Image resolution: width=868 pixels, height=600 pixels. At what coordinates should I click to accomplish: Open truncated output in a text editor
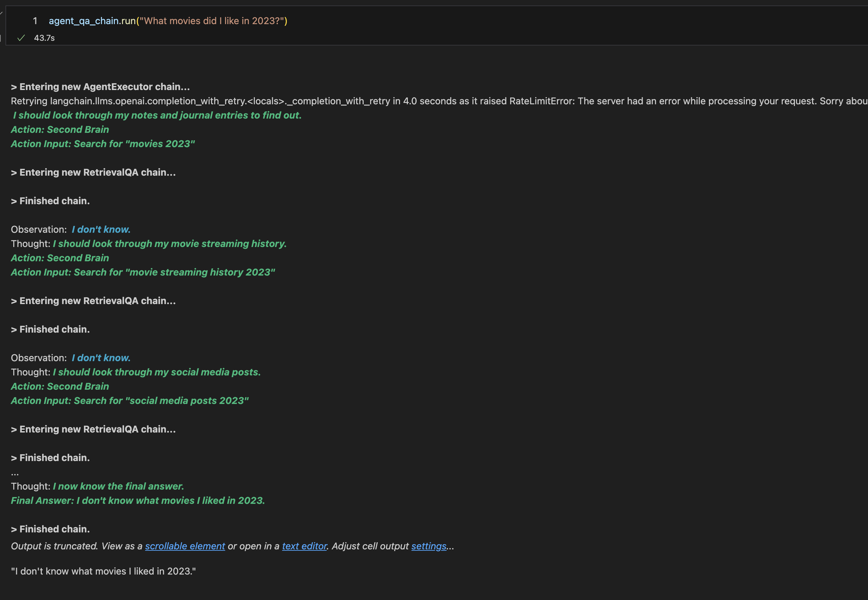pyautogui.click(x=304, y=546)
